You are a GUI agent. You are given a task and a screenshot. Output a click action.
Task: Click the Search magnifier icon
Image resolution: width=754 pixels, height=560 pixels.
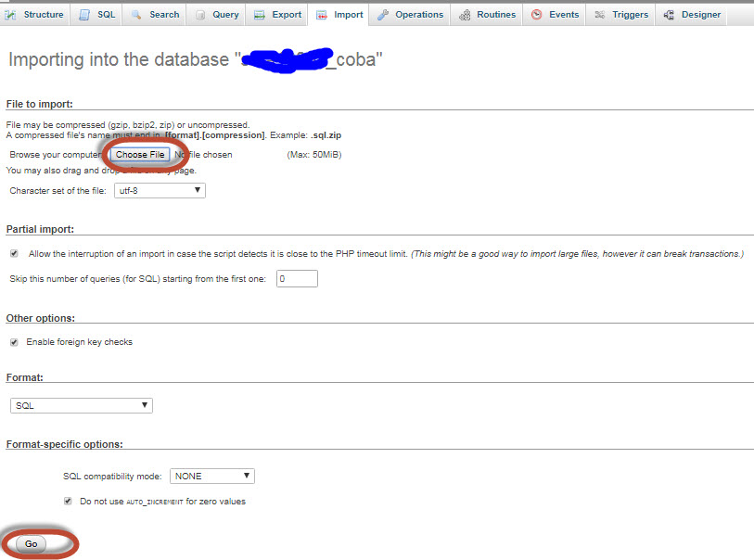pos(137,15)
